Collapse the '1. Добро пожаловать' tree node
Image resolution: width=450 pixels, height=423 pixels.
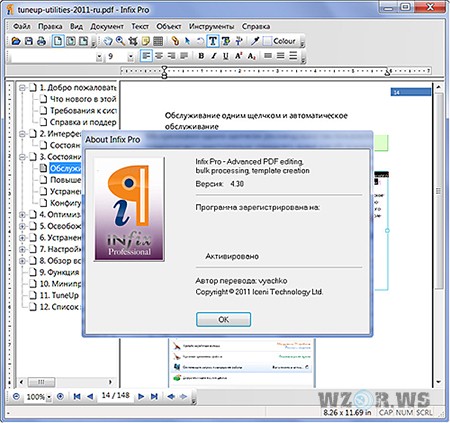(22, 88)
